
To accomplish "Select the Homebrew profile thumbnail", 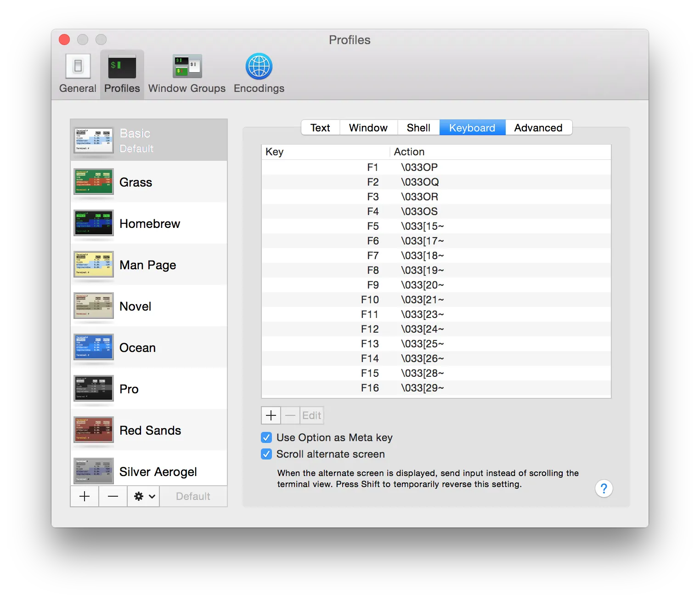I will 94,223.
